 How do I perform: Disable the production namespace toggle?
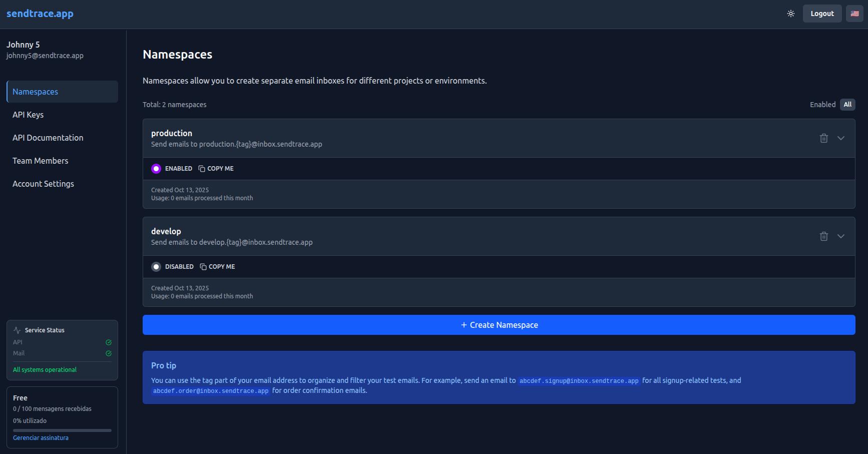[x=156, y=169]
